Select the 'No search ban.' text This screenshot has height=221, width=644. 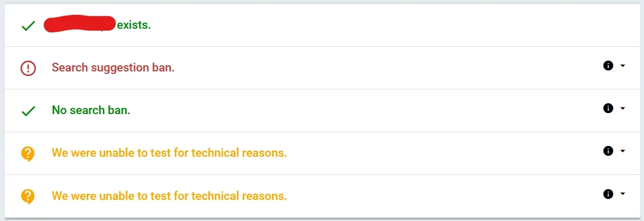tap(91, 110)
